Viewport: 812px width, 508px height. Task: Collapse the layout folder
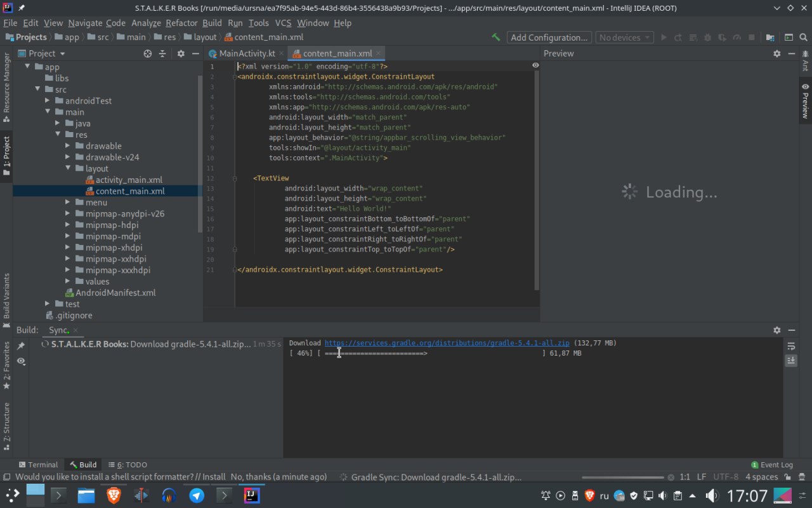68,168
